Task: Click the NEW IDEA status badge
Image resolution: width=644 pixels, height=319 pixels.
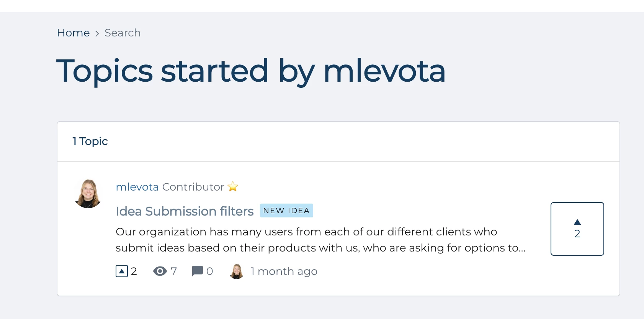Action: 286,210
